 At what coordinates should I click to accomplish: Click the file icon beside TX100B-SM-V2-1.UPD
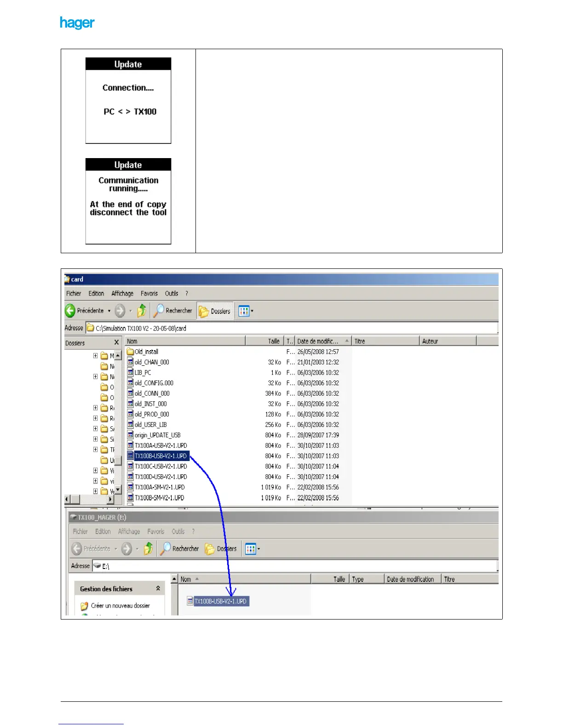point(130,498)
